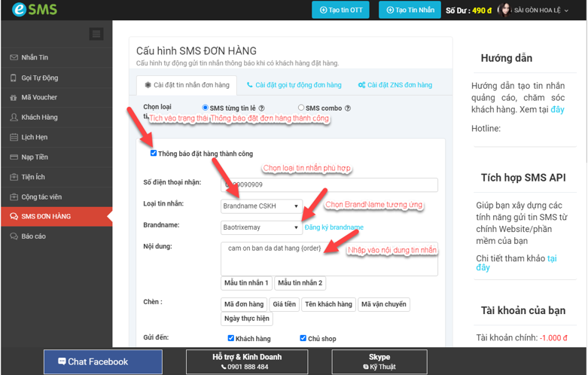Open the Loại tin nhắn dropdown

click(261, 206)
